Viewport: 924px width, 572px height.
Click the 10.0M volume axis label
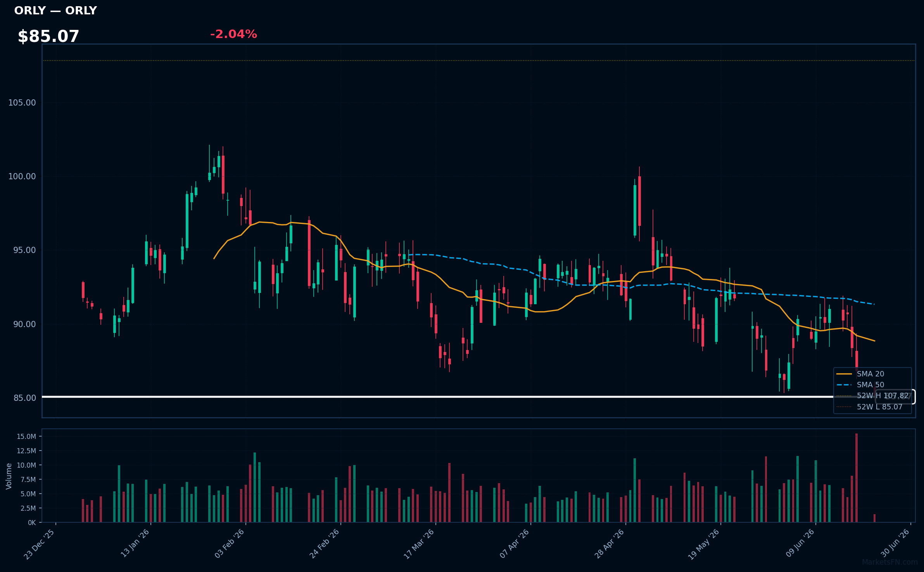26,465
